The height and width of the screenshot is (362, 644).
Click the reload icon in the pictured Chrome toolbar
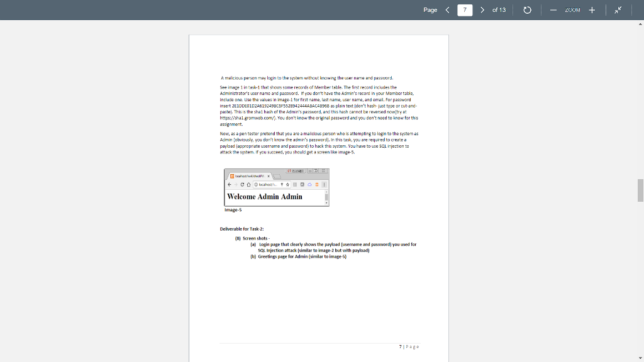tap(242, 184)
